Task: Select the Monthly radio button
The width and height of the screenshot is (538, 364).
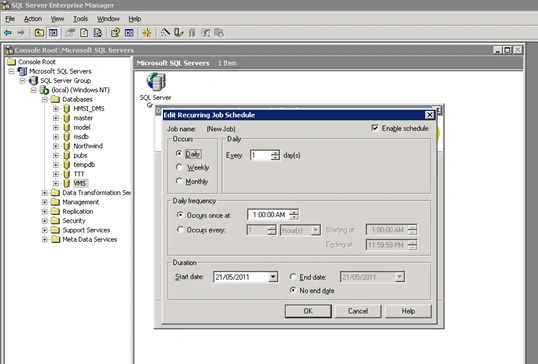Action: [179, 180]
